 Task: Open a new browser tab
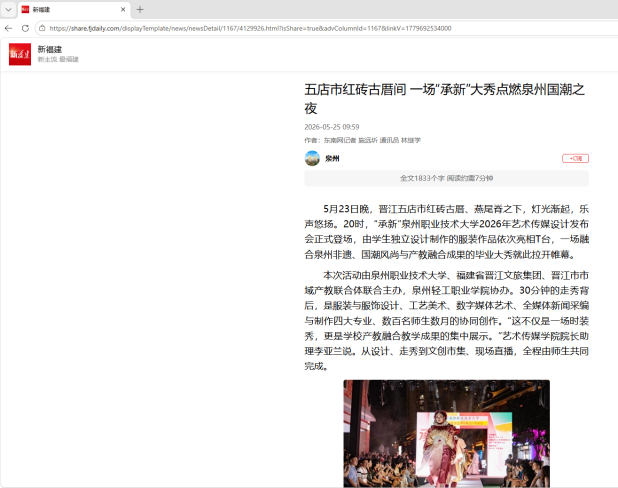point(140,9)
